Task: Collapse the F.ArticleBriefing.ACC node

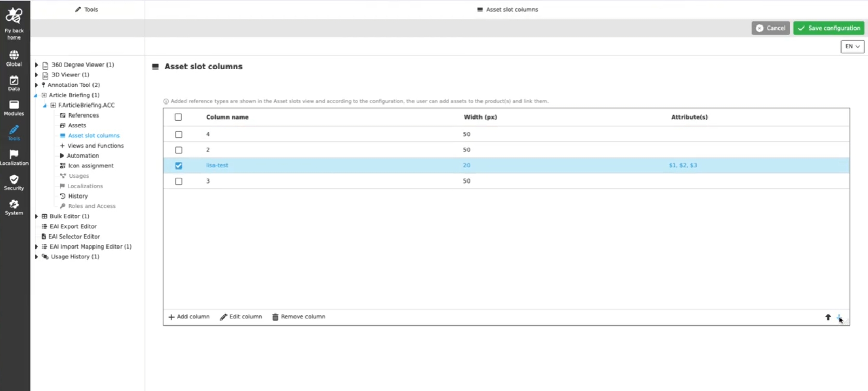Action: (45, 105)
